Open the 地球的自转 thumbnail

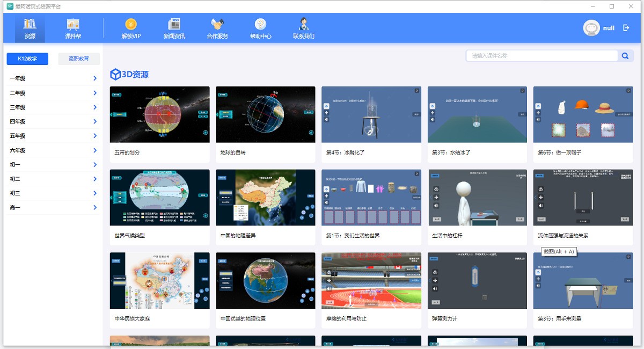pos(266,114)
